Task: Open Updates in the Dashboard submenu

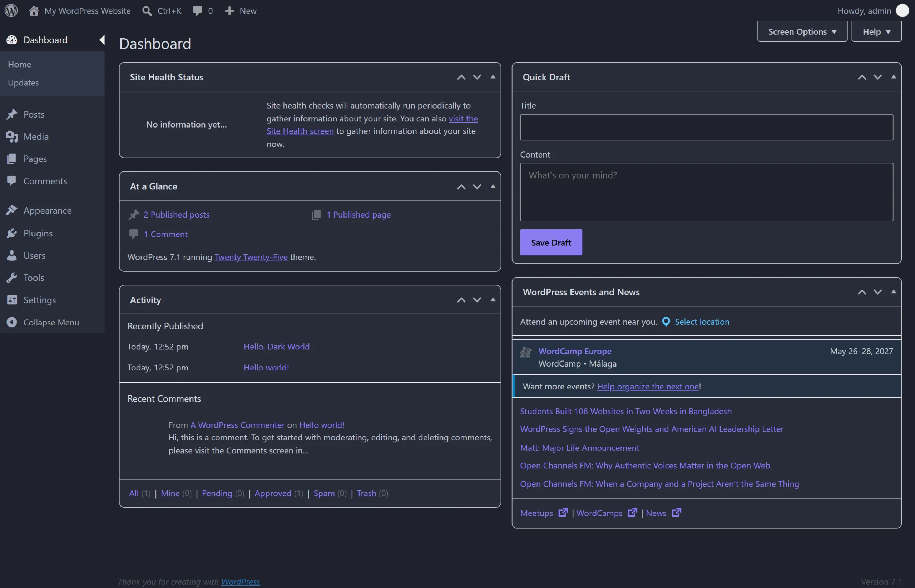Action: 23,83
